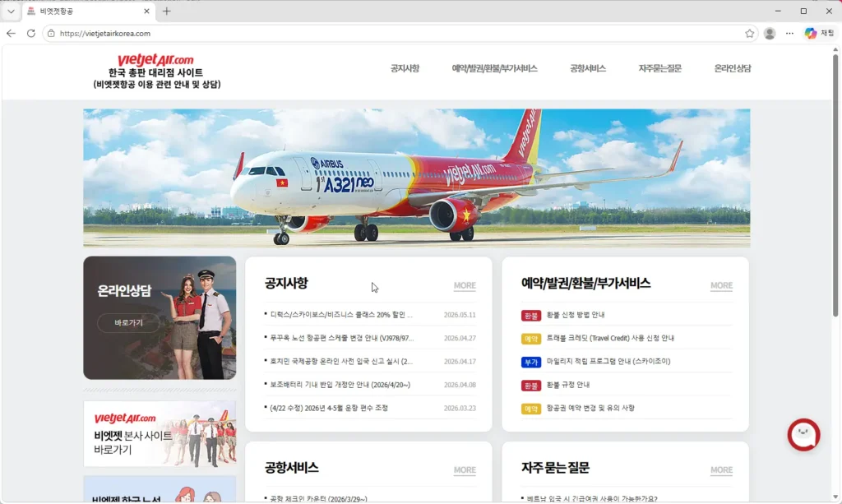Image resolution: width=842 pixels, height=504 pixels.
Task: Open the 예약/발권/환불/부가서비스 nav menu
Action: (494, 68)
